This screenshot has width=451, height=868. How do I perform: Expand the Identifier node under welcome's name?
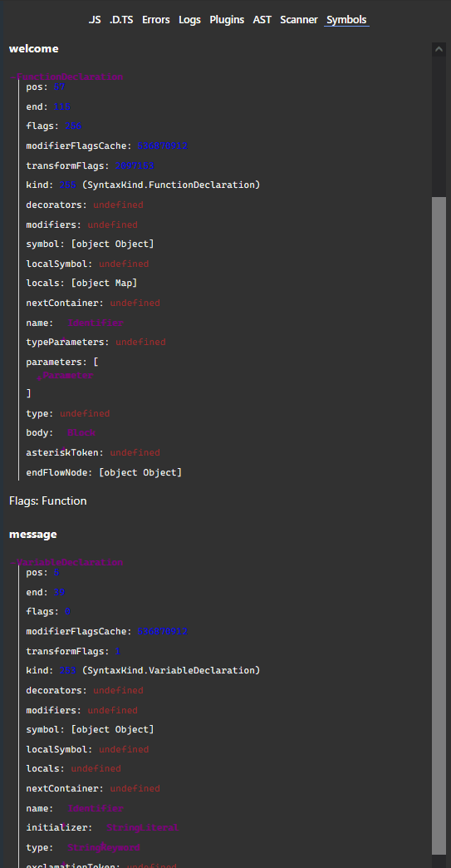coord(95,323)
